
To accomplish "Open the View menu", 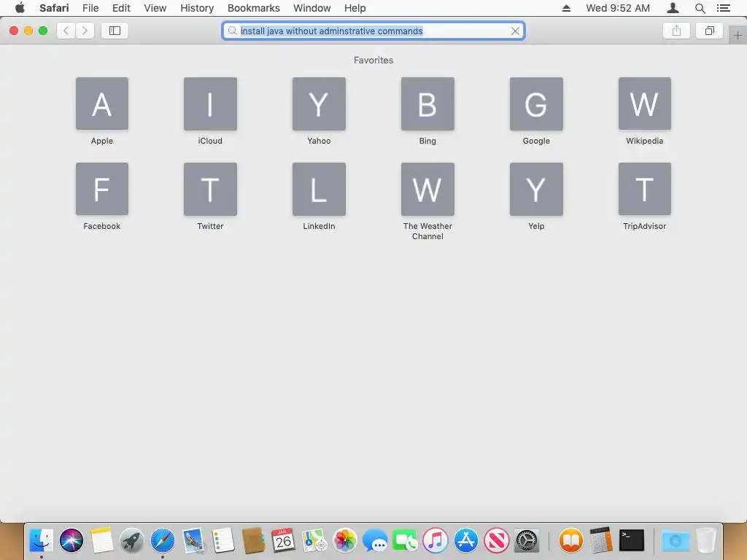I will click(155, 8).
